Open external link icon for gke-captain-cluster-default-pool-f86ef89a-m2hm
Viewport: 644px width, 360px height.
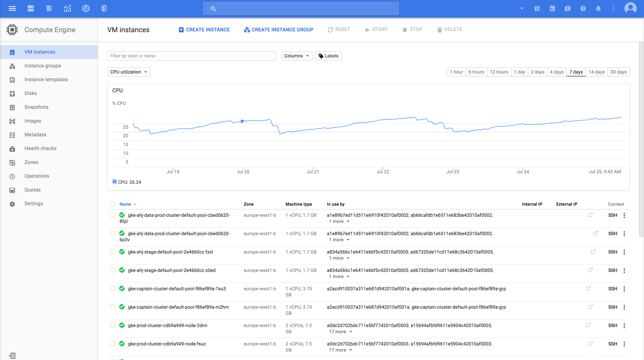[590, 307]
